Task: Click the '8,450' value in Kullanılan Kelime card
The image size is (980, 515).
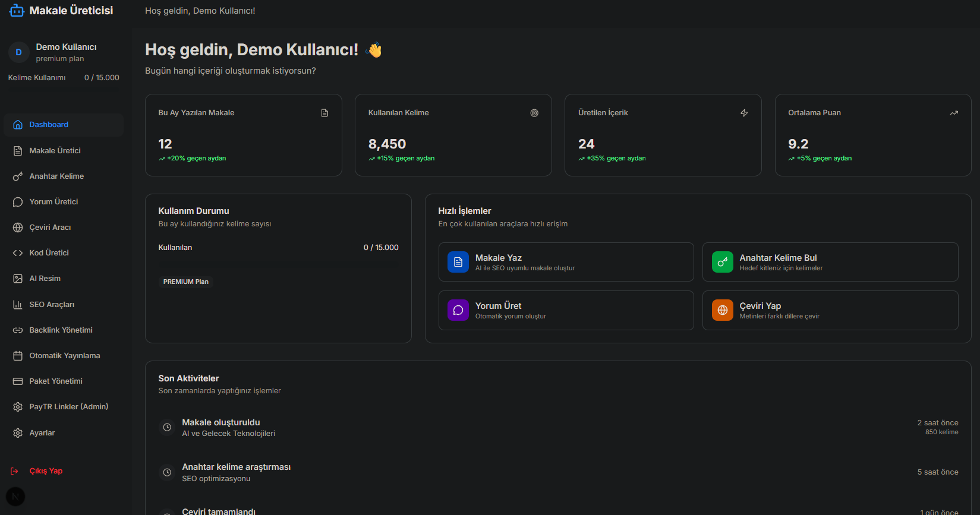Action: [387, 144]
